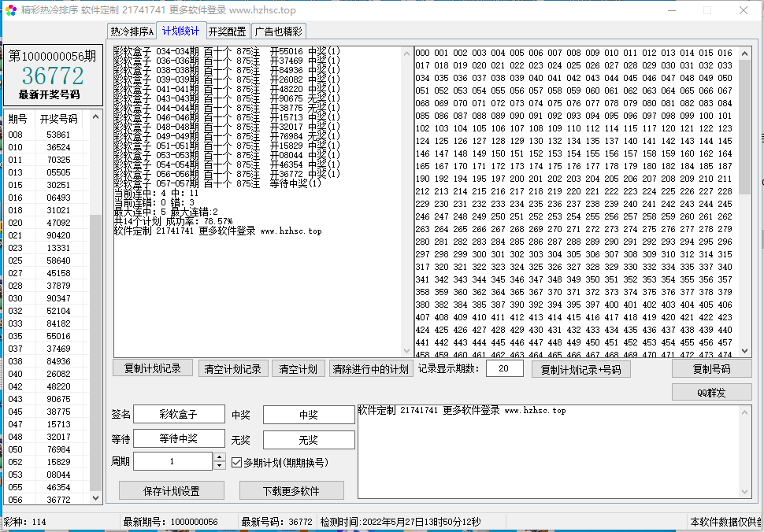Click number 000 in the number grid

click(422, 53)
